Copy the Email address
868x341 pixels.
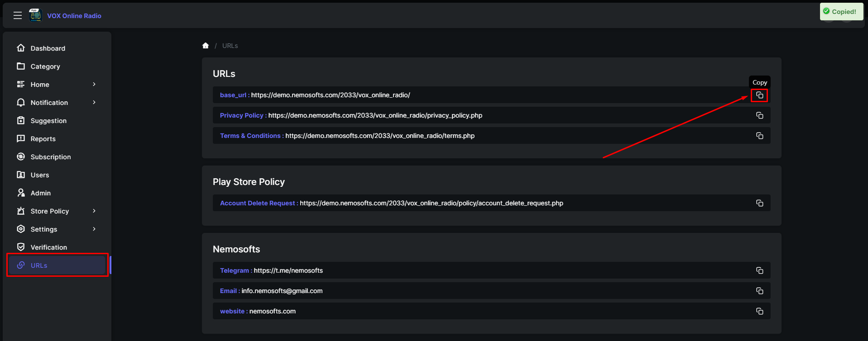[x=760, y=291]
